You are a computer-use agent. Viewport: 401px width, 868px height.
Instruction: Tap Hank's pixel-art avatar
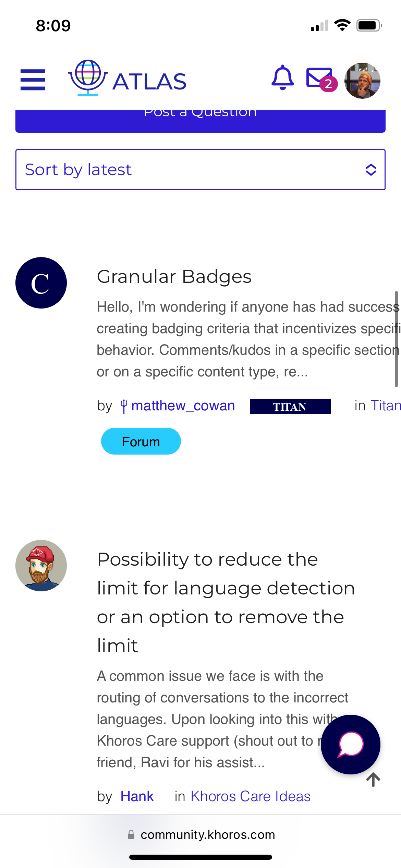point(41,566)
